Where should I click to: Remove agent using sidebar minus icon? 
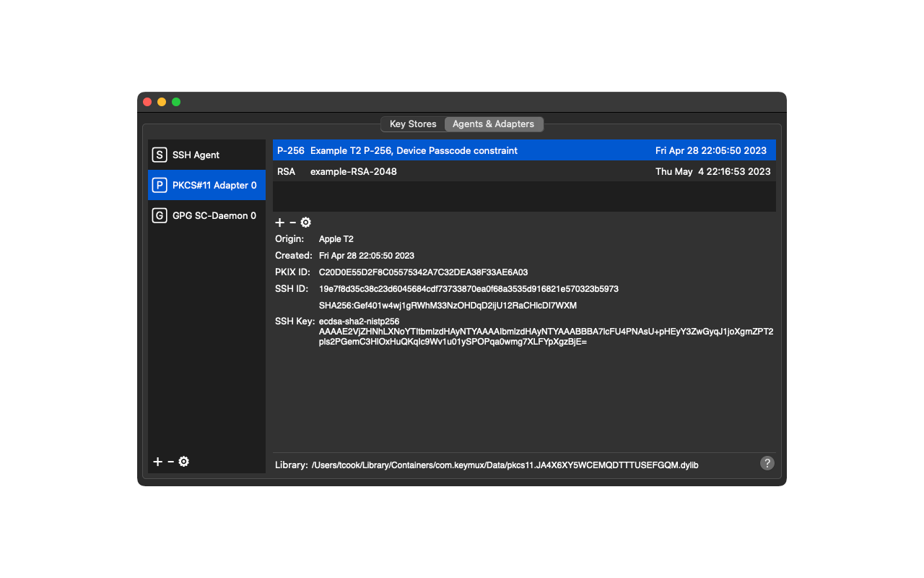click(x=170, y=462)
